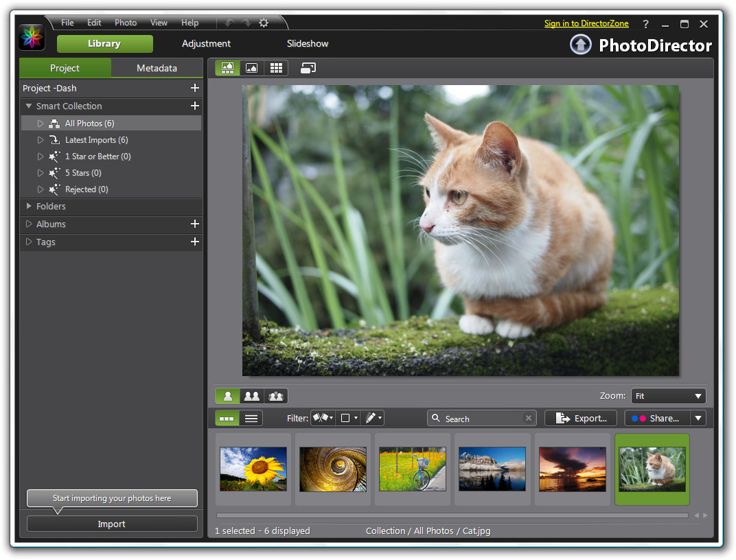Enable viewer-only photo display mode
This screenshot has height=560, width=736.
click(252, 68)
